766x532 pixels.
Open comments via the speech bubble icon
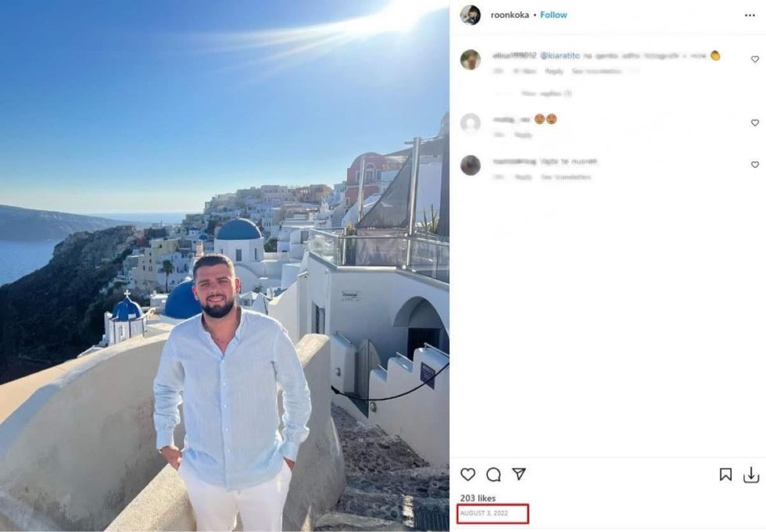[493, 474]
